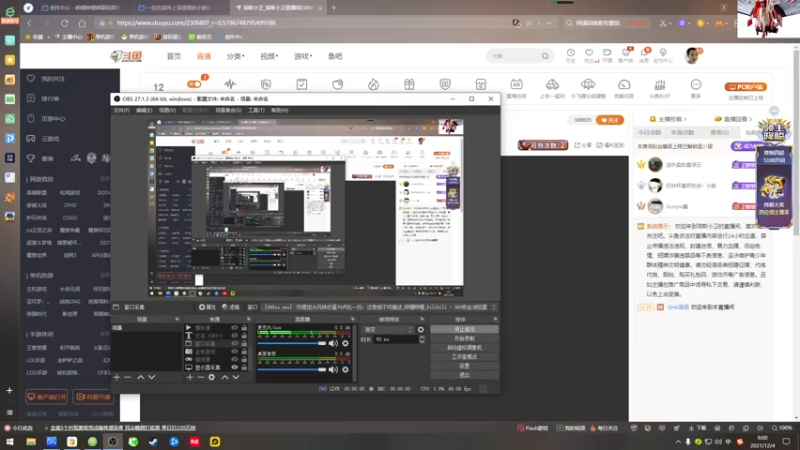
Task: Open the 属性 properties button in OBS source toolbar
Action: pos(207,307)
